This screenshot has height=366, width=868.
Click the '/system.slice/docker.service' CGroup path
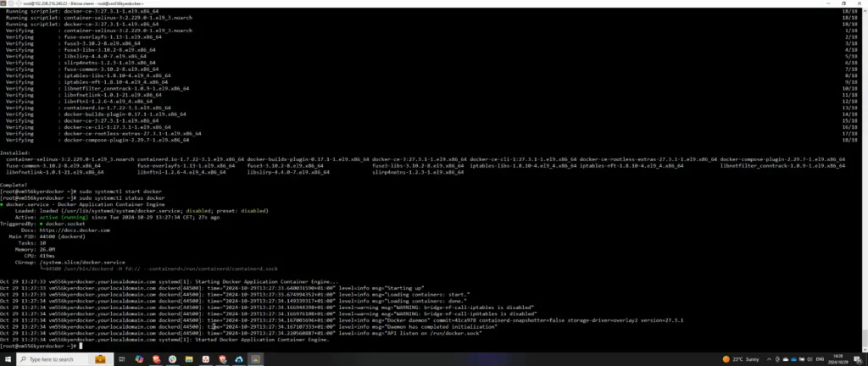(x=82, y=263)
